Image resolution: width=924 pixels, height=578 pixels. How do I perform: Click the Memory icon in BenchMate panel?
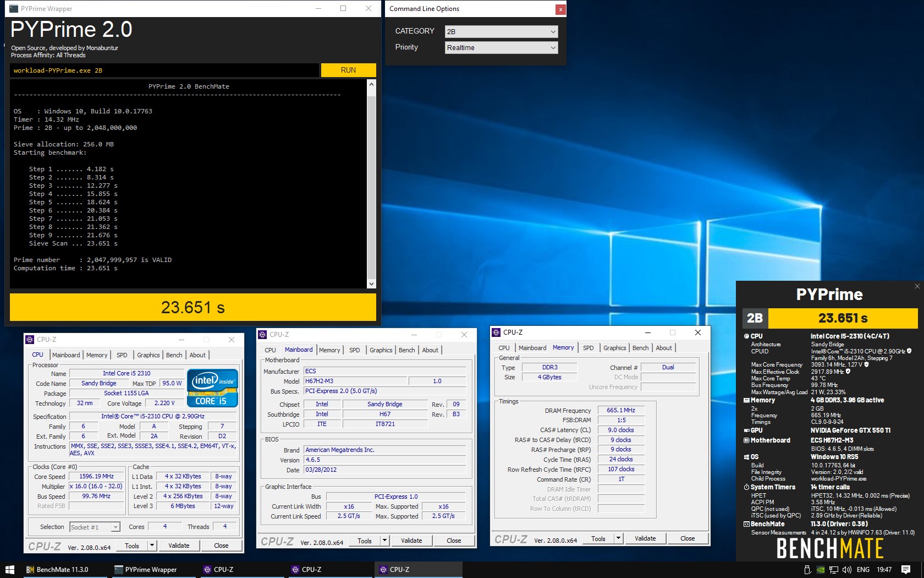pyautogui.click(x=746, y=400)
